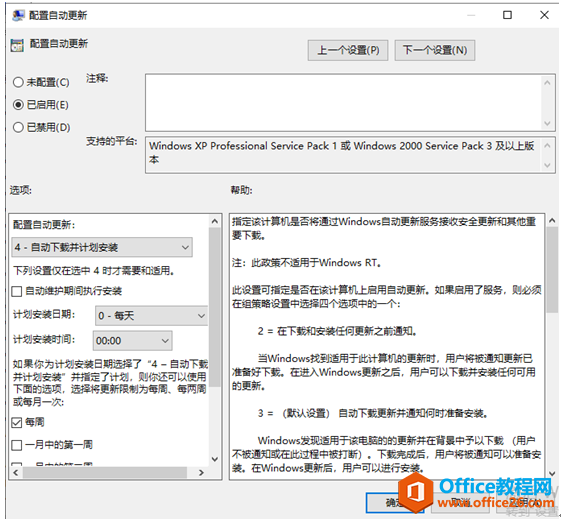The image size is (561, 520).
Task: Open the 配置自动更新 dropdown showing option 4
Action: pyautogui.click(x=102, y=247)
